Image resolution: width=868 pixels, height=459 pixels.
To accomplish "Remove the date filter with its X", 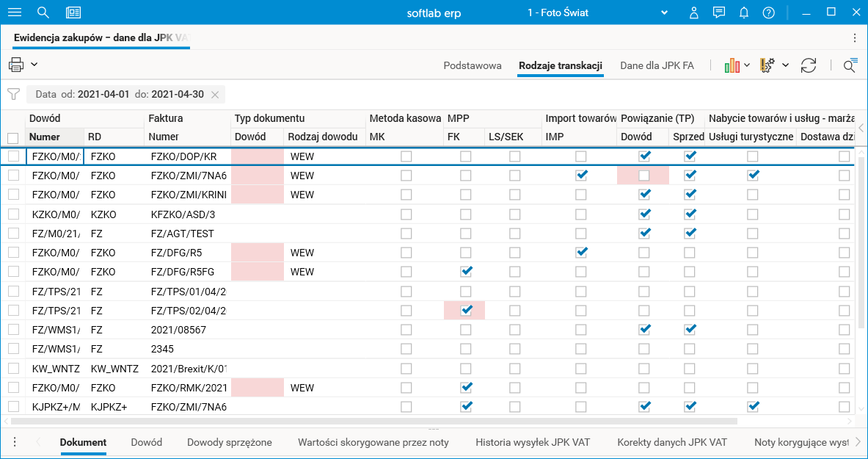I will (215, 95).
